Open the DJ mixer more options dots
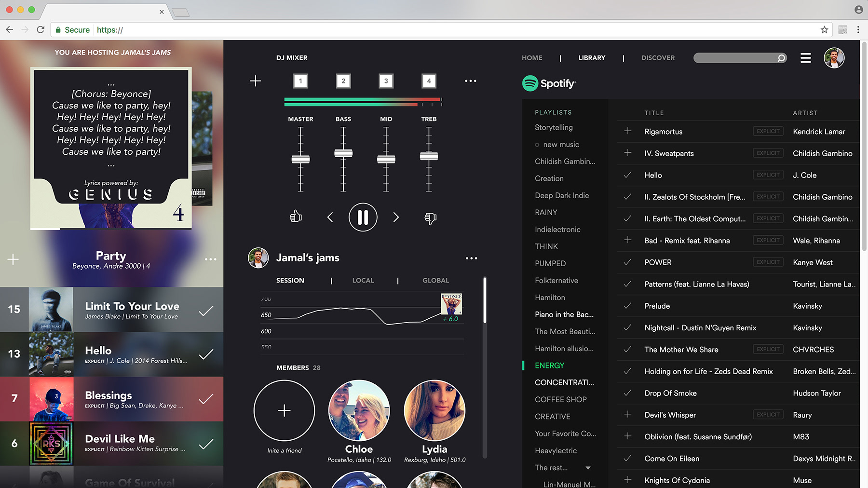The width and height of the screenshot is (868, 488). pos(471,81)
